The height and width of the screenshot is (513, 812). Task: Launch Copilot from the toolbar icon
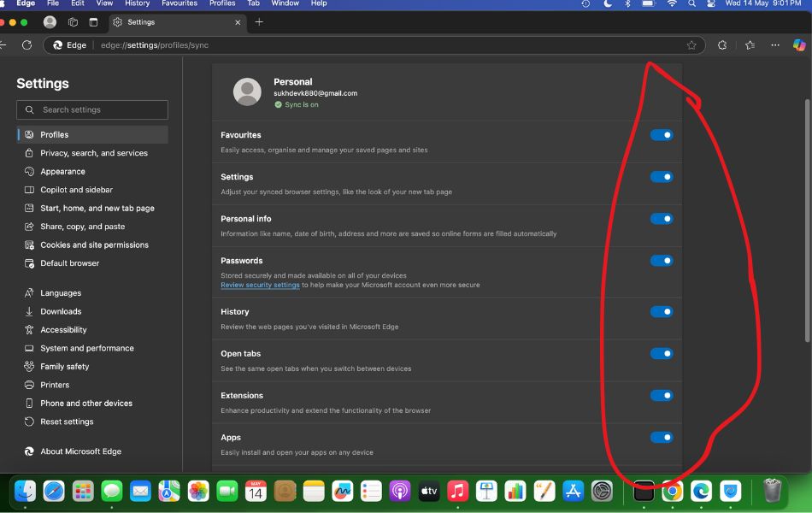click(x=799, y=45)
